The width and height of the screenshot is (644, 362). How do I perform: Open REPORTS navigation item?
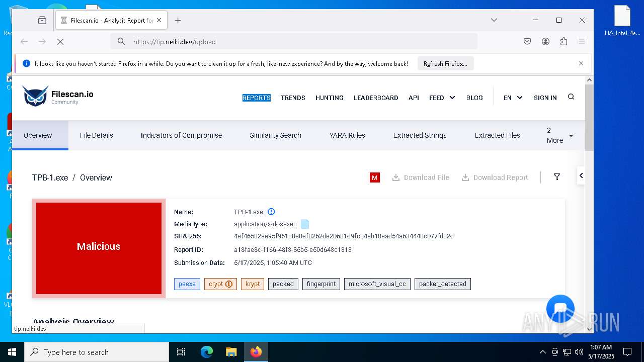257,98
